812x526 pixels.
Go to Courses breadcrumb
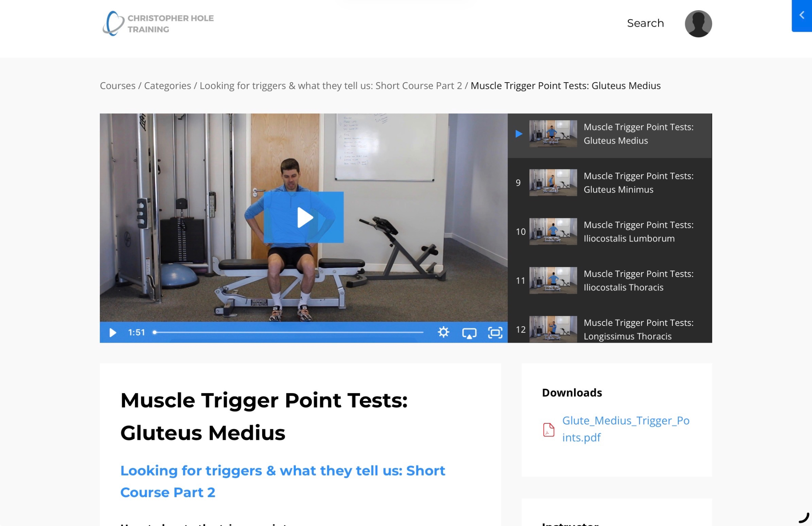[118, 85]
